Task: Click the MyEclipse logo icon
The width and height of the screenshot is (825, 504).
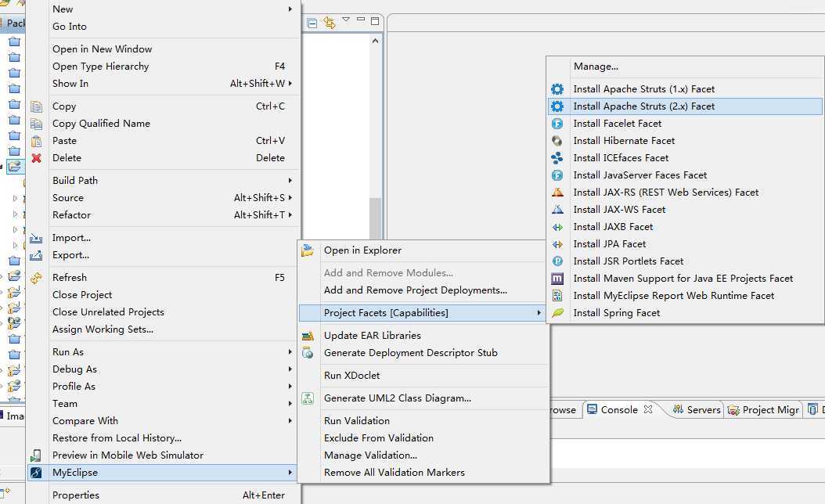Action: pyautogui.click(x=36, y=473)
